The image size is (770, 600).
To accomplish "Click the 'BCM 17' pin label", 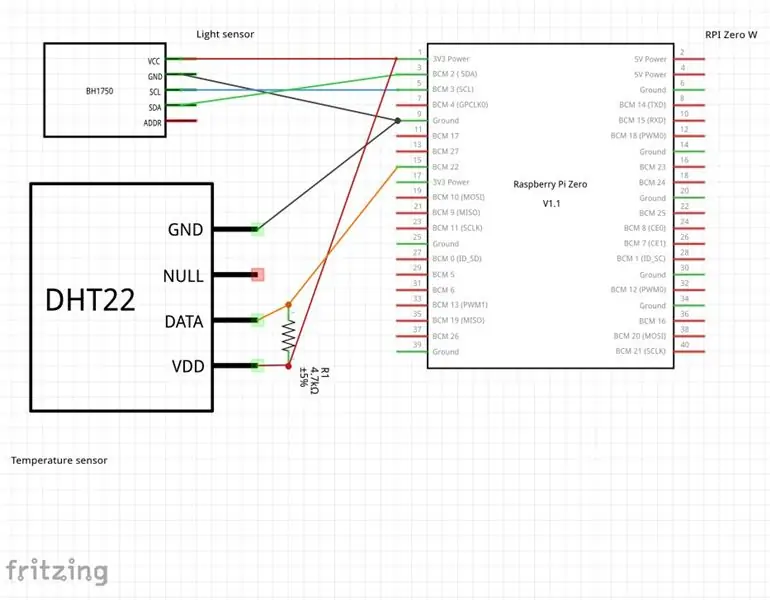I will tap(445, 136).
